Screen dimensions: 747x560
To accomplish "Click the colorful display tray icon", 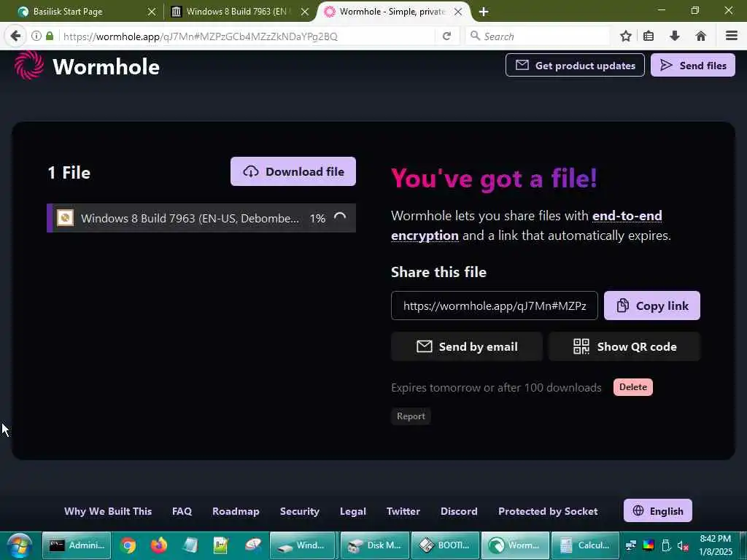I will coord(649,545).
